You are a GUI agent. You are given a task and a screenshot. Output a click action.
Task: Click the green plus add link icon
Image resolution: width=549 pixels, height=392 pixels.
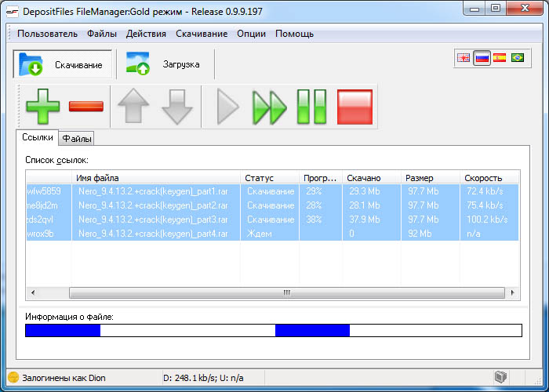[42, 107]
